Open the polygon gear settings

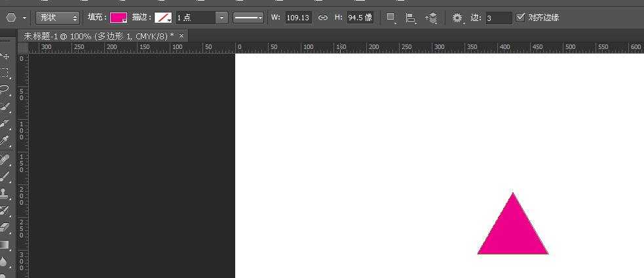pos(457,18)
